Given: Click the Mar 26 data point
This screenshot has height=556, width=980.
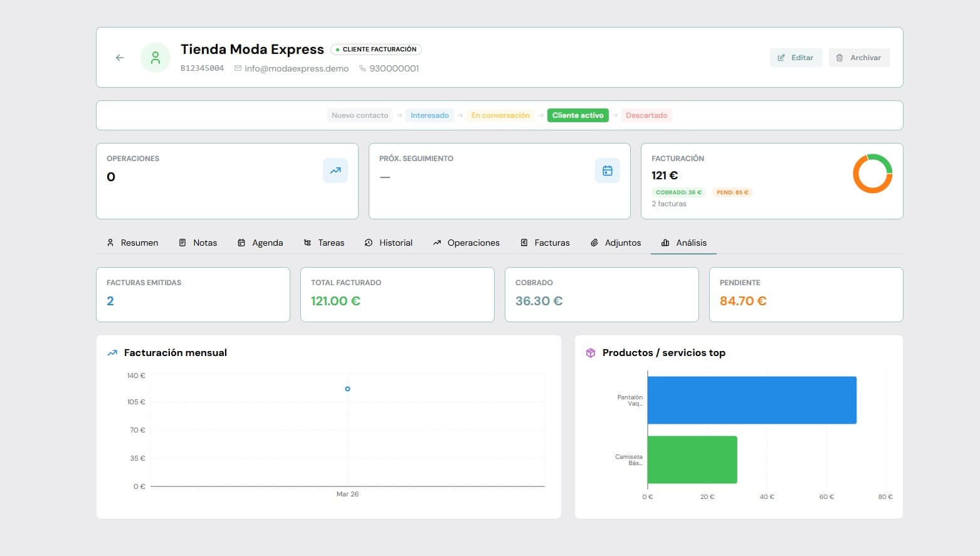Looking at the screenshot, I should click(347, 389).
